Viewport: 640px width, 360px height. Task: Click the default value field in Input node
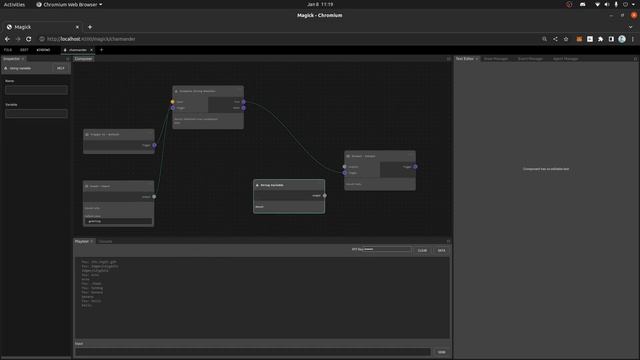tap(118, 221)
